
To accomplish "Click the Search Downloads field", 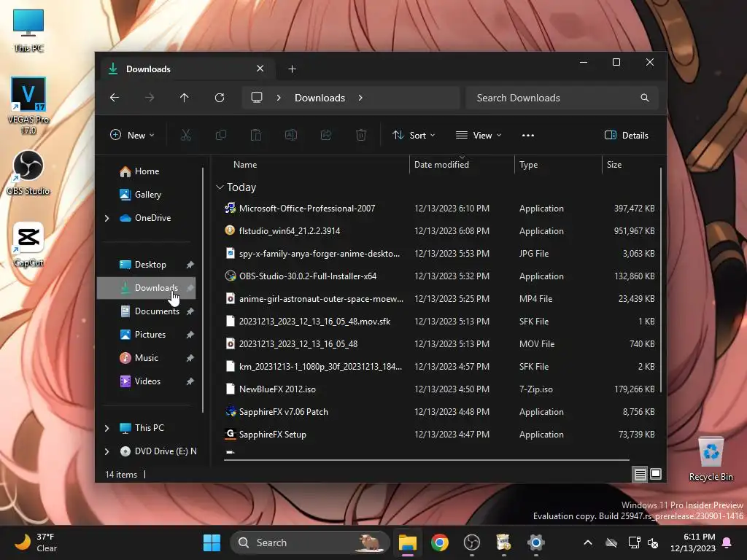I will [562, 98].
